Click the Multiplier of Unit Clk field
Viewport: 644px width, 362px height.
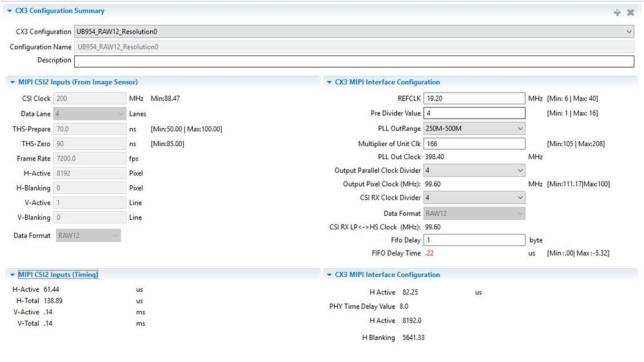(474, 144)
